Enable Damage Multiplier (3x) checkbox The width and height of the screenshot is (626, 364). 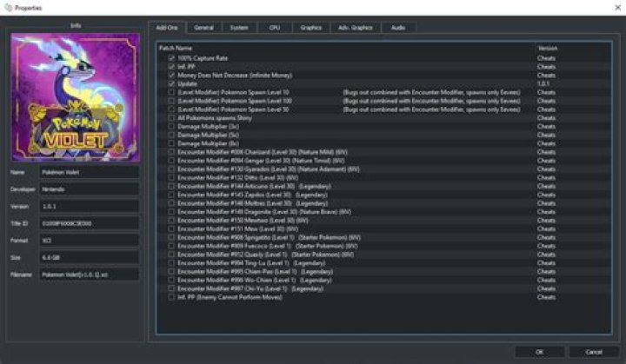click(x=171, y=127)
